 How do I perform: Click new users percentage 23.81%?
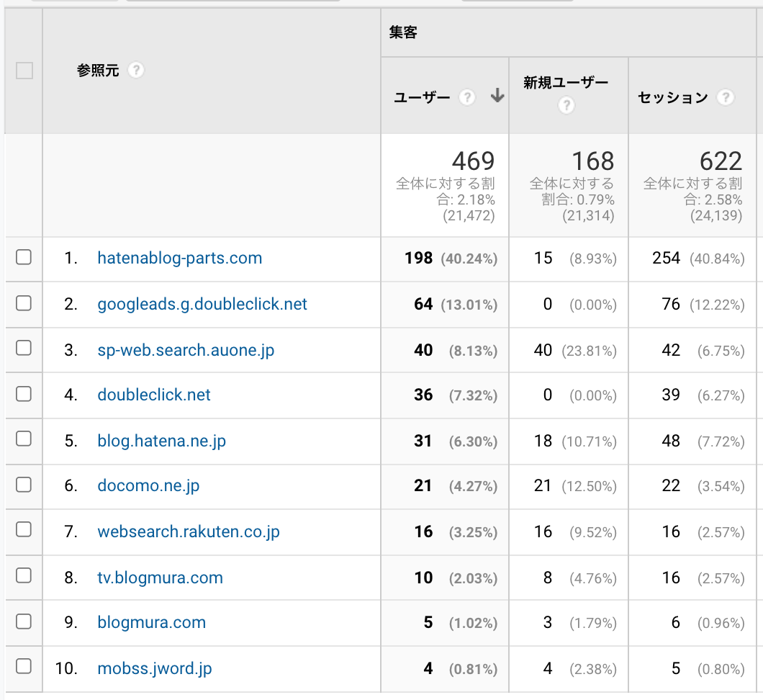590,351
